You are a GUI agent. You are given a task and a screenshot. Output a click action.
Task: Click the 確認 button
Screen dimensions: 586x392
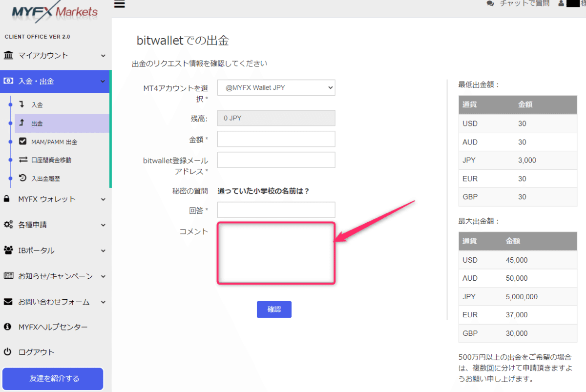[274, 309]
